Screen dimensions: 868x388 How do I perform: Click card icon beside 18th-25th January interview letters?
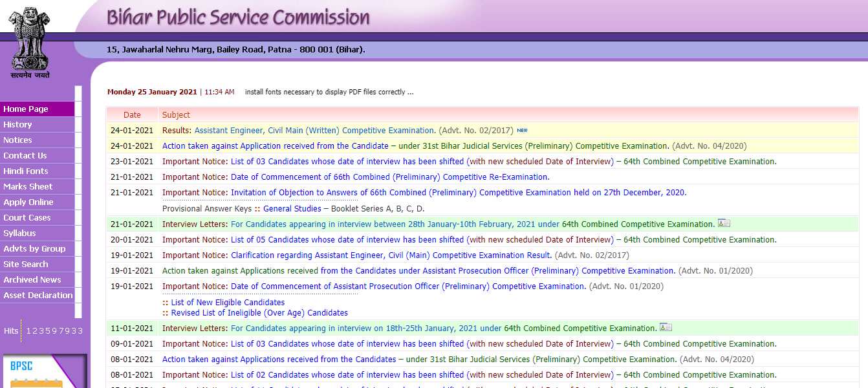666,328
